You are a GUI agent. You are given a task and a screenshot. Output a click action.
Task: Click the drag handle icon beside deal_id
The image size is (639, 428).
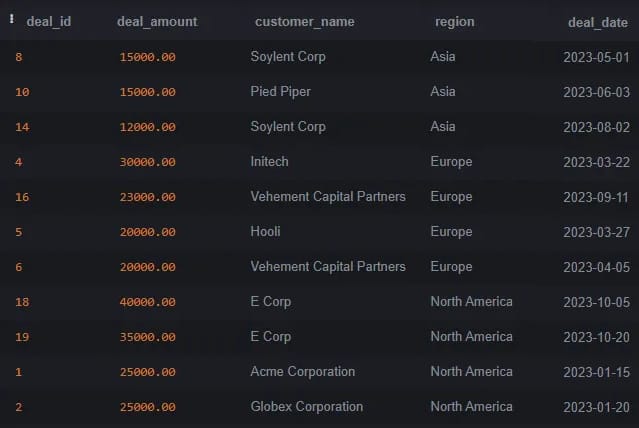coord(11,21)
